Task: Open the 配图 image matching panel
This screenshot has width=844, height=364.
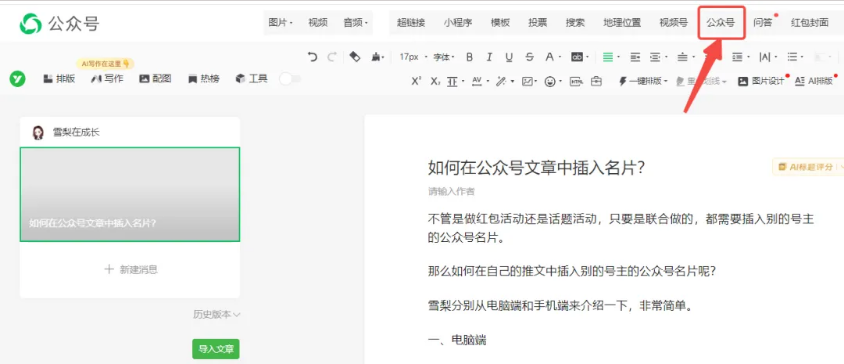Action: coord(155,79)
